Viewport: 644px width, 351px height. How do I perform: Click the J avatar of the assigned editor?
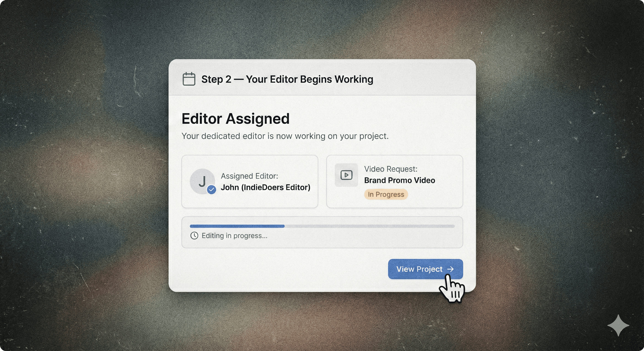(x=202, y=181)
